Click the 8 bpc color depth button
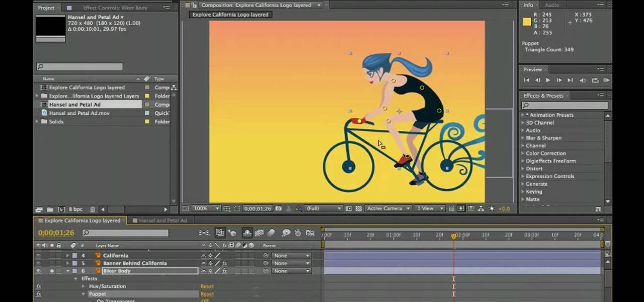The width and height of the screenshot is (644, 302). pos(75,209)
